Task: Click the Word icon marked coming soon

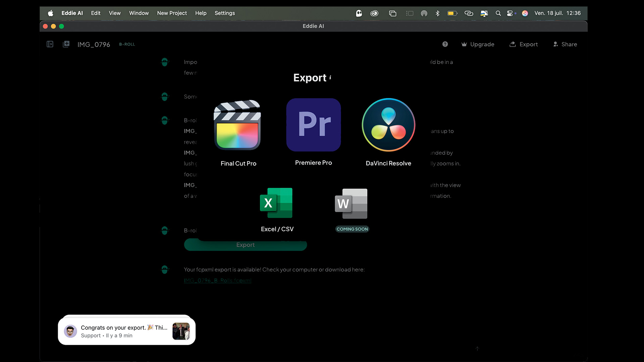Action: pyautogui.click(x=351, y=204)
